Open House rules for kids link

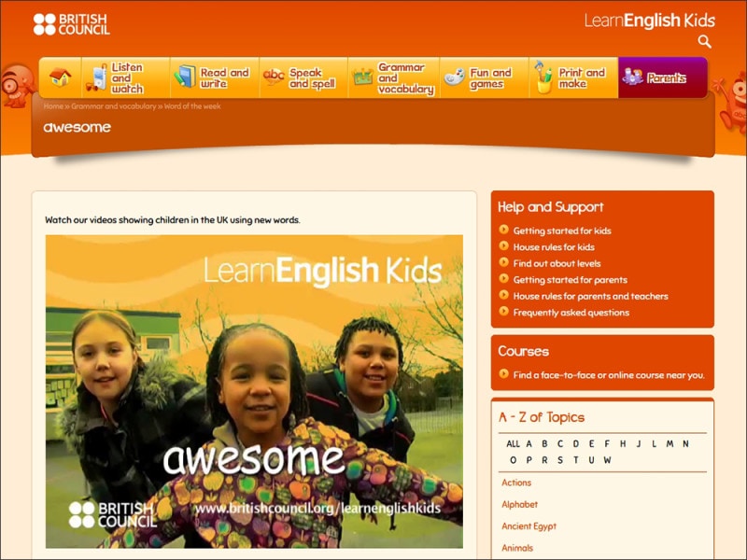pyautogui.click(x=553, y=247)
